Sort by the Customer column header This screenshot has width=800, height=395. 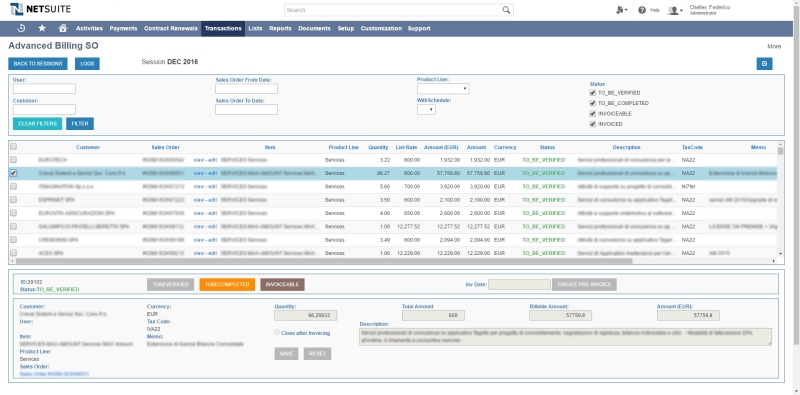(x=88, y=147)
